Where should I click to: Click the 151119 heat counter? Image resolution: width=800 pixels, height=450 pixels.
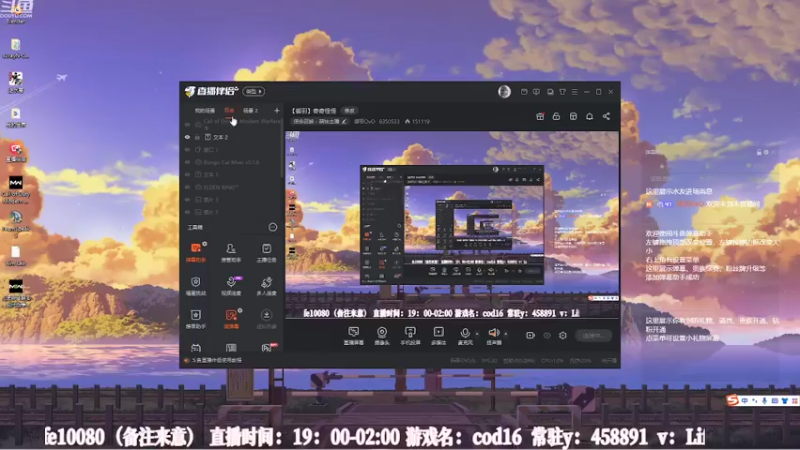417,121
